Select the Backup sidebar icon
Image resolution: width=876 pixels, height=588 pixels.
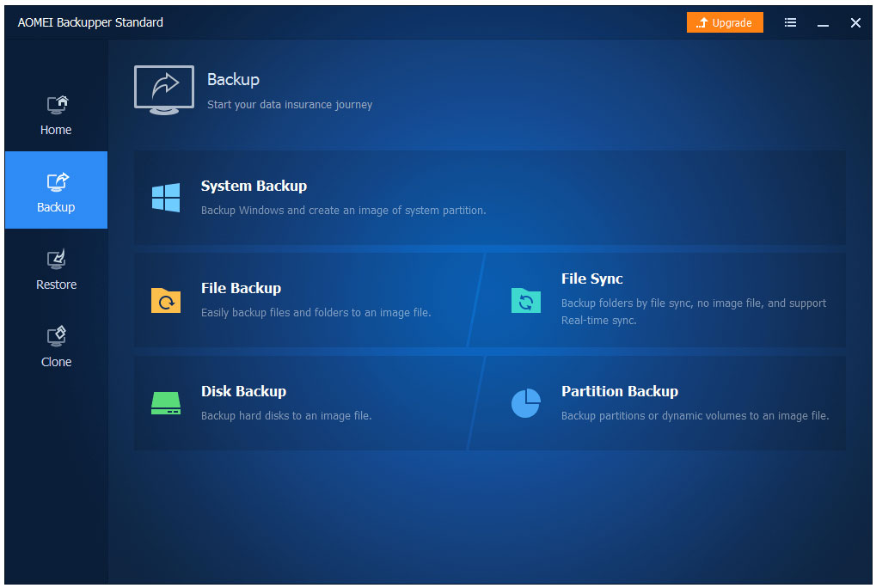pyautogui.click(x=57, y=181)
